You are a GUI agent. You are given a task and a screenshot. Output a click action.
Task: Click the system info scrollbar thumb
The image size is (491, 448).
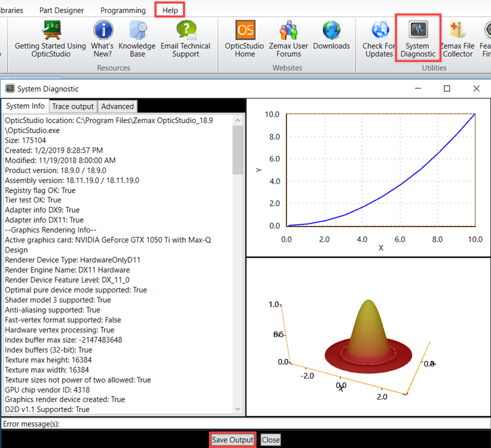coord(238,150)
